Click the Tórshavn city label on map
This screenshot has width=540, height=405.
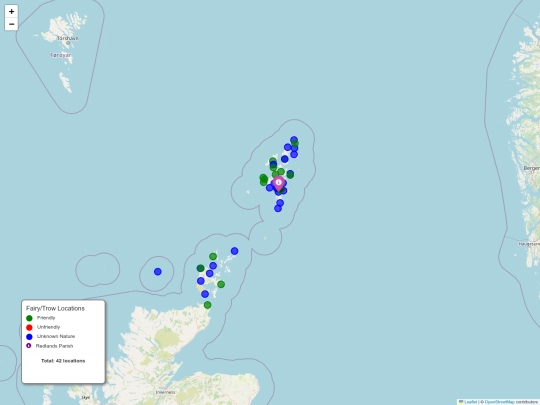(68, 38)
